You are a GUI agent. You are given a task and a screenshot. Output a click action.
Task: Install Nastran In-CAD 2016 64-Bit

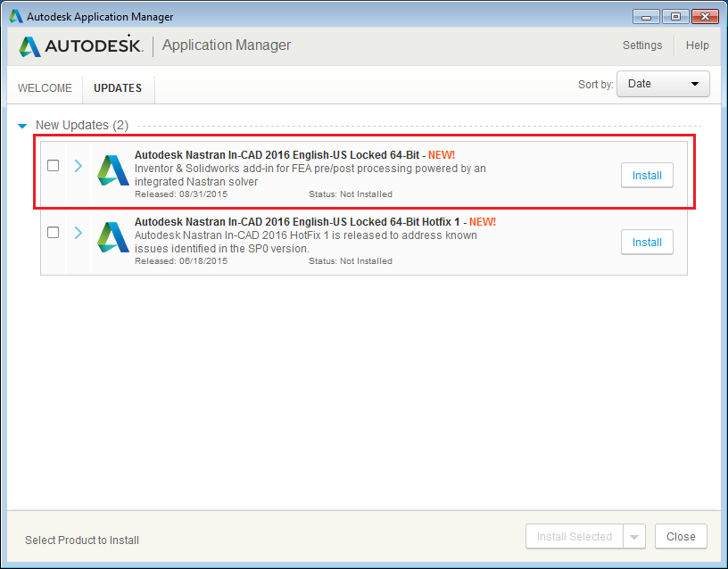[647, 176]
